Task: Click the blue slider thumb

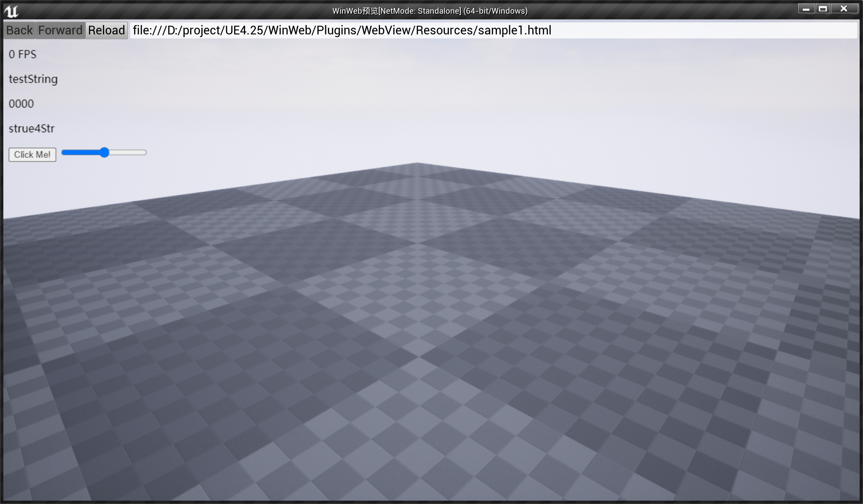Action: [x=104, y=152]
